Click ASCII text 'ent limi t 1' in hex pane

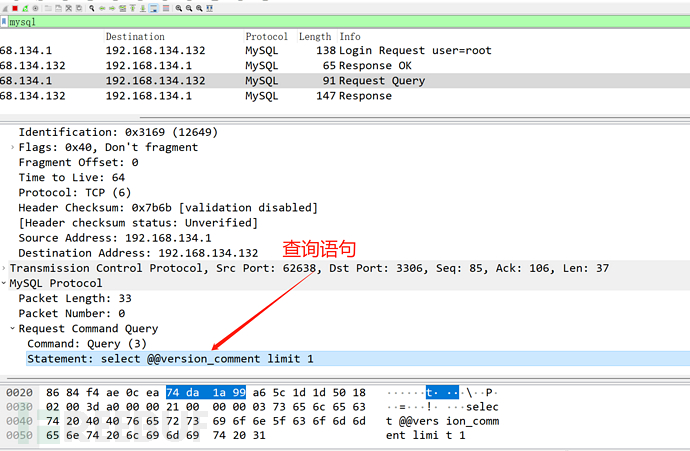(425, 435)
